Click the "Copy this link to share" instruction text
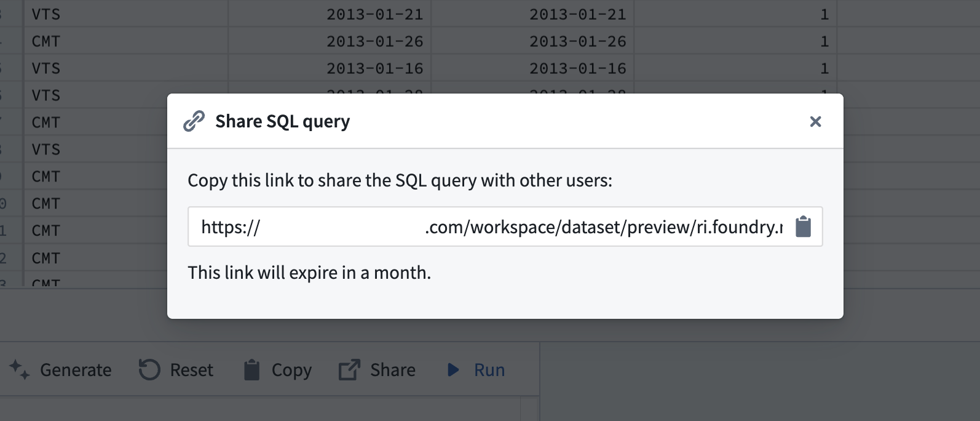Screen dimensions: 980x421 pos(400,180)
